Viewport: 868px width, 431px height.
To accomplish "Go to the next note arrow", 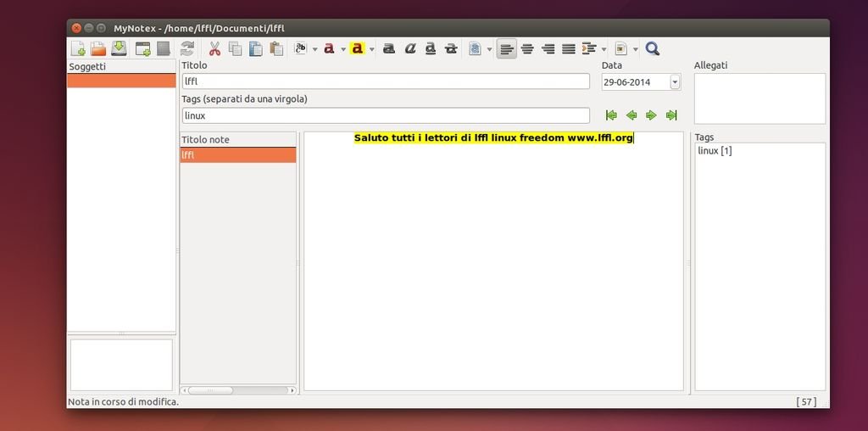I will pos(651,115).
